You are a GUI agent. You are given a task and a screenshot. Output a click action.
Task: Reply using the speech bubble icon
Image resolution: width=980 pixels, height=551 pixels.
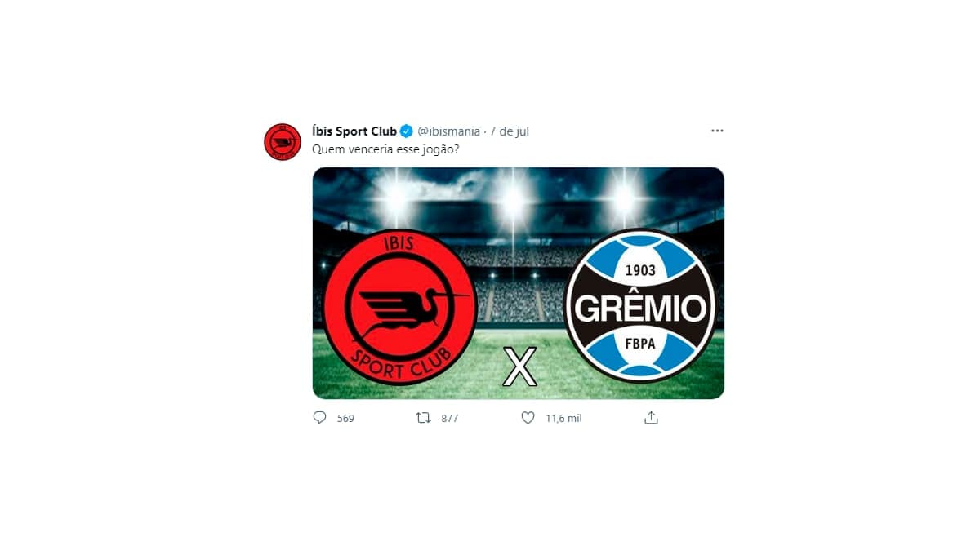(x=319, y=417)
